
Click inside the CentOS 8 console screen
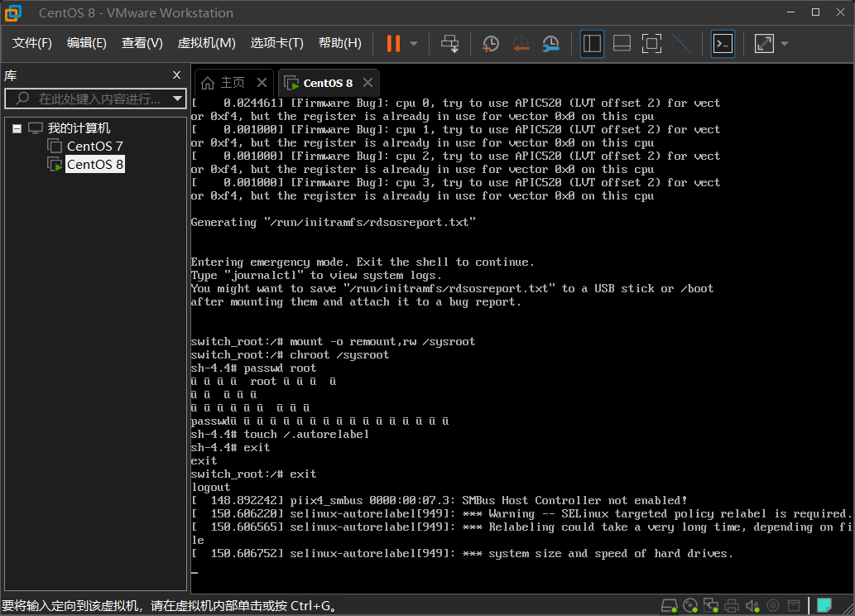click(x=522, y=344)
